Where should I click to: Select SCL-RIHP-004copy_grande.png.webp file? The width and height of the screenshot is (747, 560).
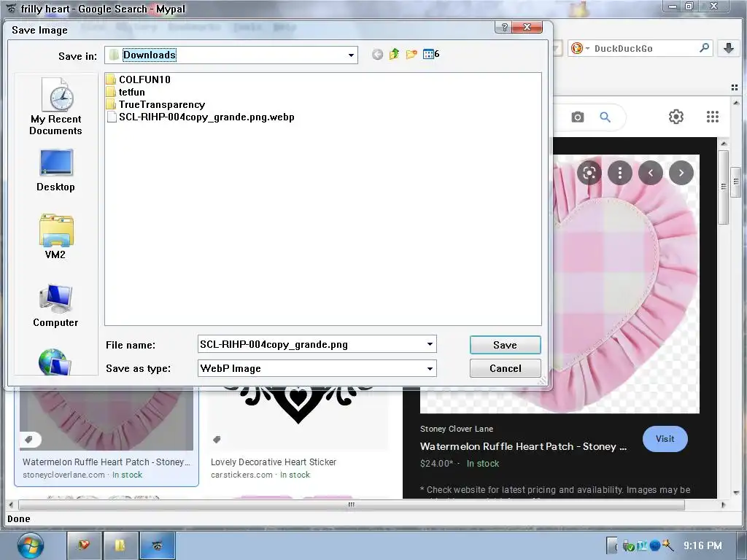(201, 117)
